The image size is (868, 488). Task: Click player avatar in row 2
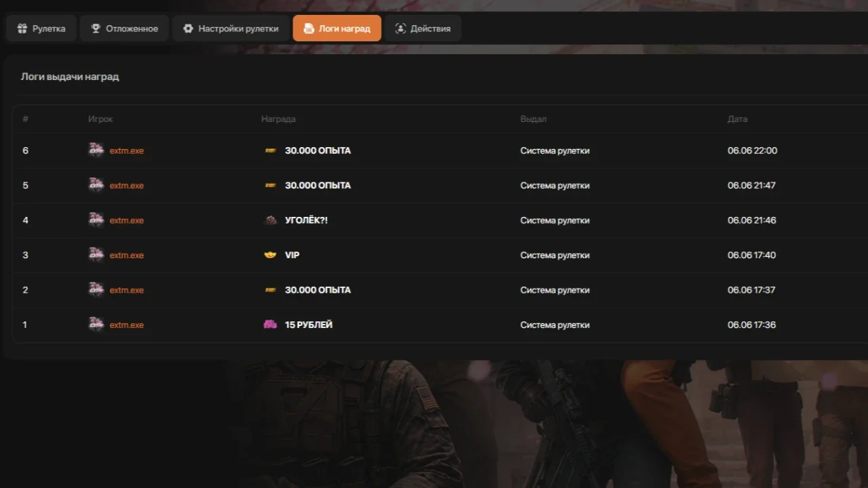point(96,289)
